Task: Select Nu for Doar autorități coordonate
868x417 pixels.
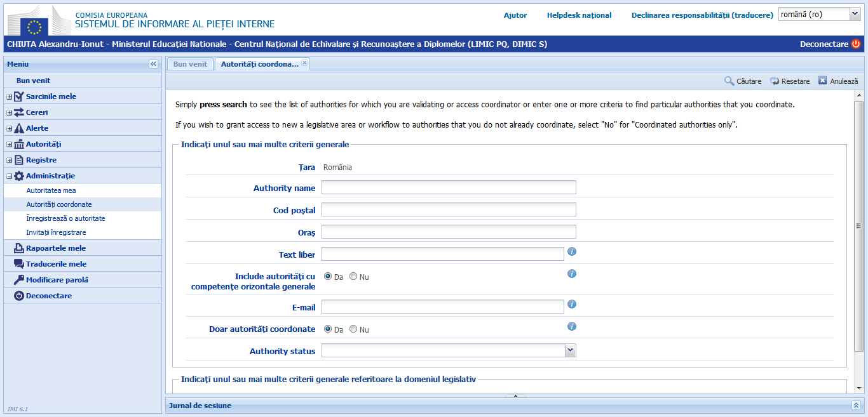Action: pyautogui.click(x=353, y=329)
